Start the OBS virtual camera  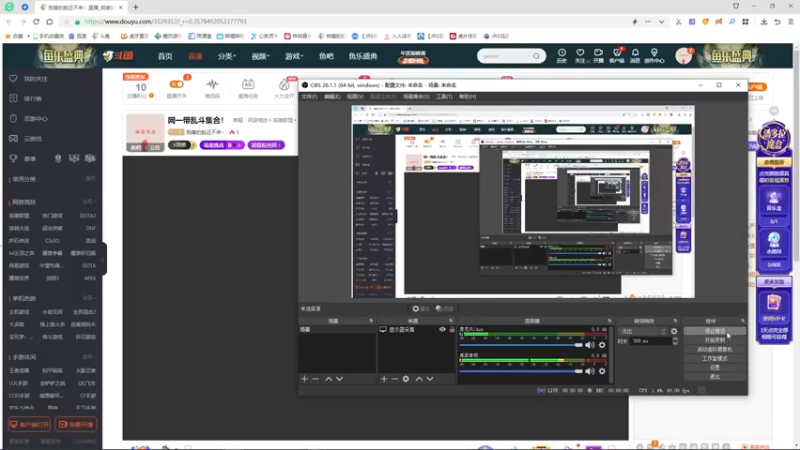click(714, 349)
